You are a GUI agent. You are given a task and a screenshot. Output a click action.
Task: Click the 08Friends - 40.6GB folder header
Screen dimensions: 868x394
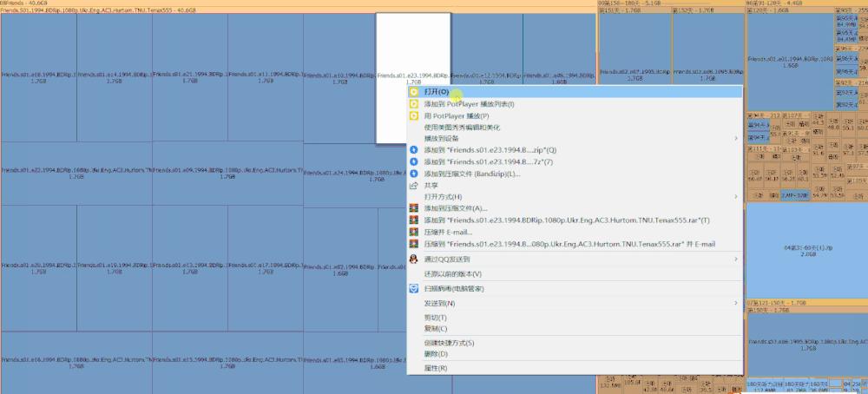(298, 3)
